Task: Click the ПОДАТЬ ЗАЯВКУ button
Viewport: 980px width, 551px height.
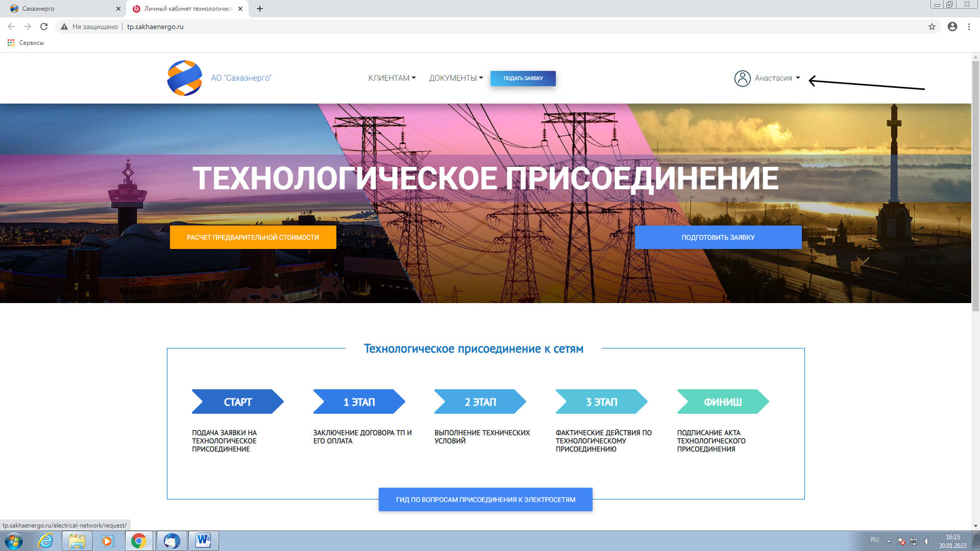Action: coord(523,79)
